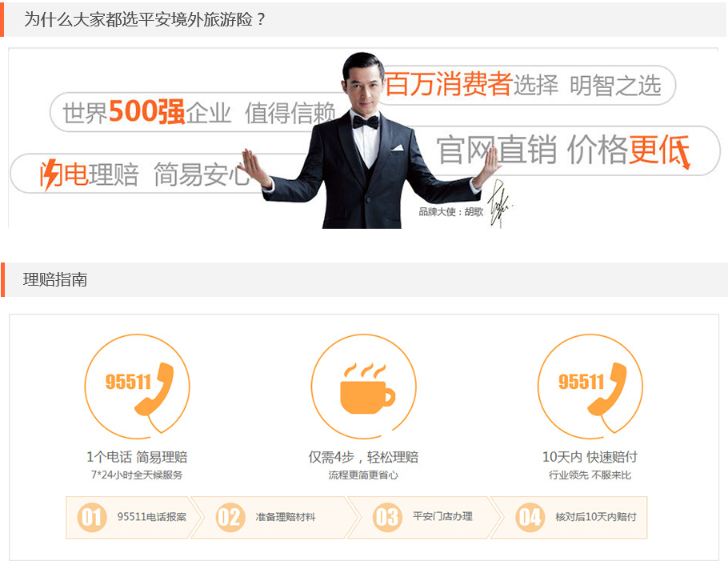Click the "95511电话报案" step label
The image size is (728, 569).
152,517
